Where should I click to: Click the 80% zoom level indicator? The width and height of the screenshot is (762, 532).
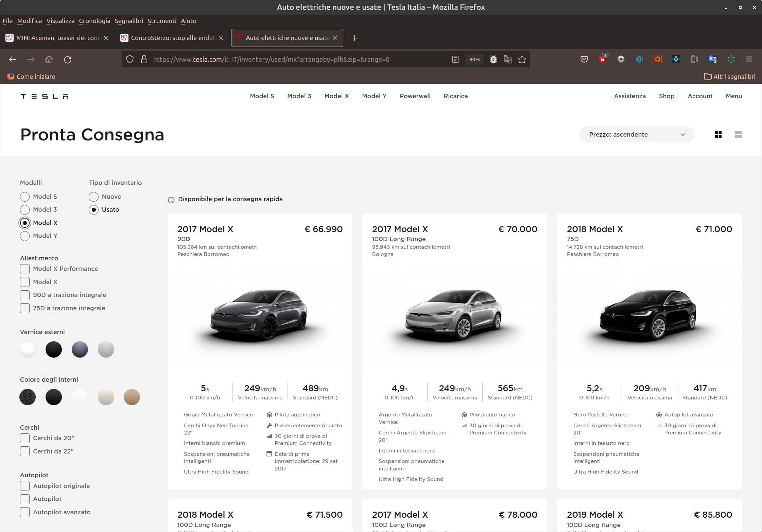474,59
